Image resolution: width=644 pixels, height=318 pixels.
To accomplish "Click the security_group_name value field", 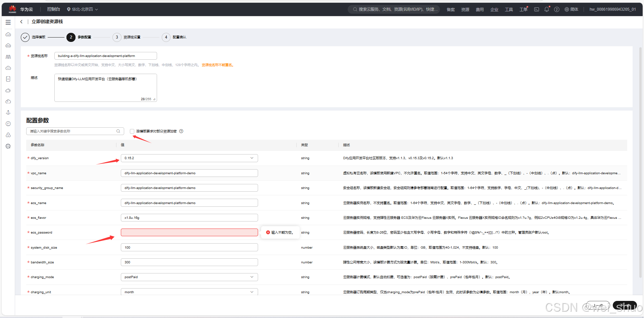I will coord(189,188).
